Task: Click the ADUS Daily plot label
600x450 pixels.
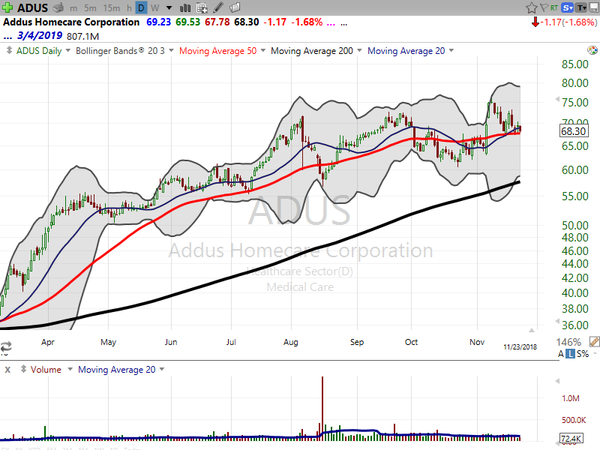Action: pyautogui.click(x=39, y=51)
